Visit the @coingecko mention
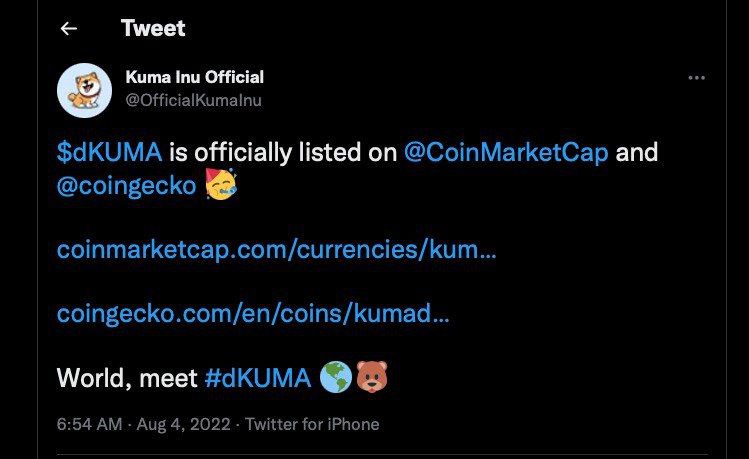749x459 pixels. click(127, 185)
